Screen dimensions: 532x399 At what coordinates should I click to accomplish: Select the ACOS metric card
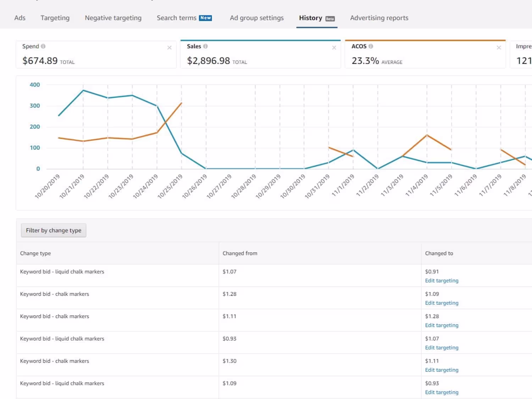tap(425, 54)
